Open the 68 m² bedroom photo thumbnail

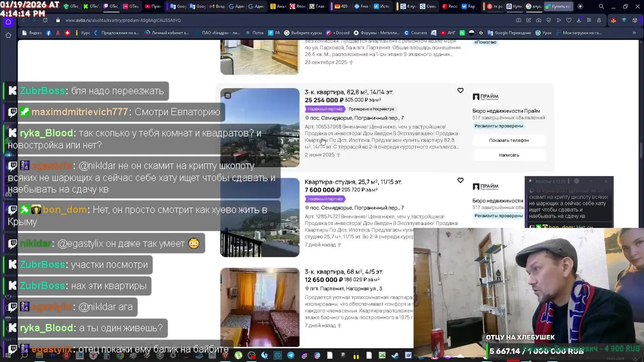(x=260, y=307)
